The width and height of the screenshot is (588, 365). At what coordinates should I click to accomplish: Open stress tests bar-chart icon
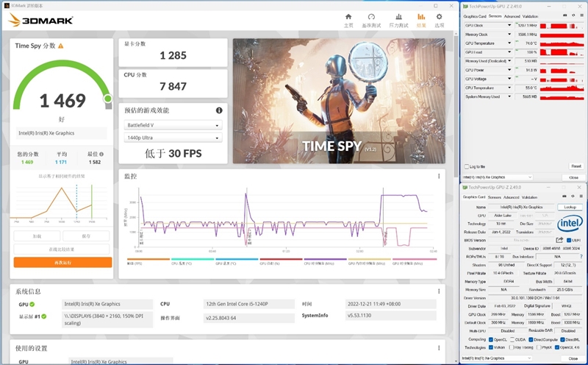click(x=398, y=16)
